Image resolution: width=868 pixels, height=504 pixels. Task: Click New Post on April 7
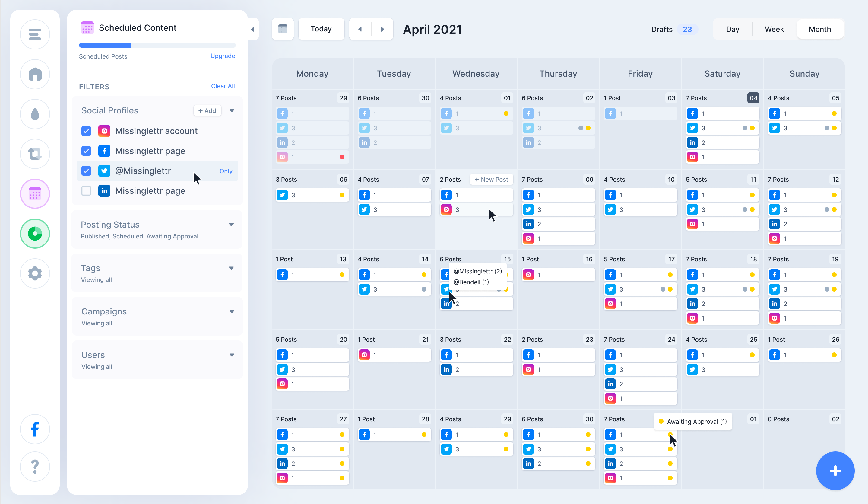tap(492, 179)
